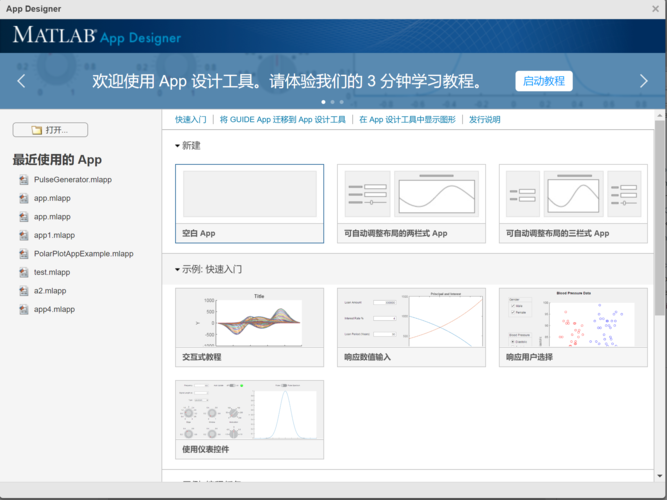Select the third banner page dot
667x500 pixels.
tap(341, 102)
